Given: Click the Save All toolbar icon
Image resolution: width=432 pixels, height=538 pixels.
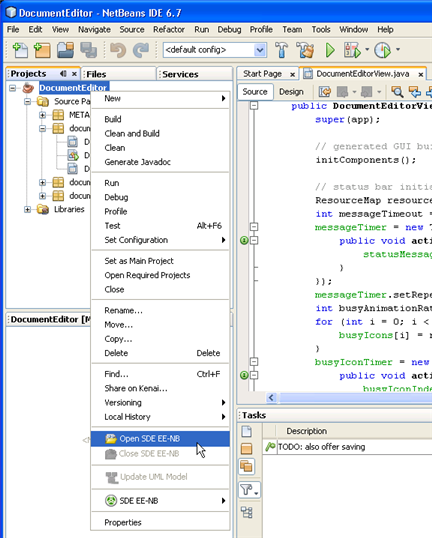Looking at the screenshot, I should (89, 50).
